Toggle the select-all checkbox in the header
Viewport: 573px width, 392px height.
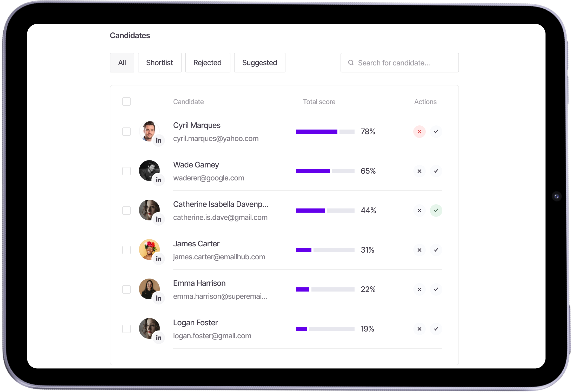(x=126, y=102)
